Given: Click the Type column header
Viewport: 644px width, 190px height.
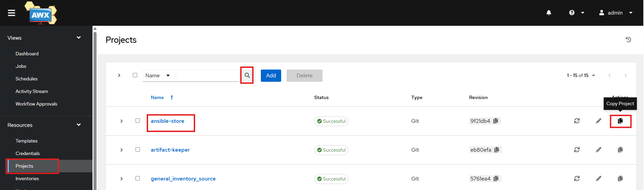Looking at the screenshot, I should click(x=417, y=97).
